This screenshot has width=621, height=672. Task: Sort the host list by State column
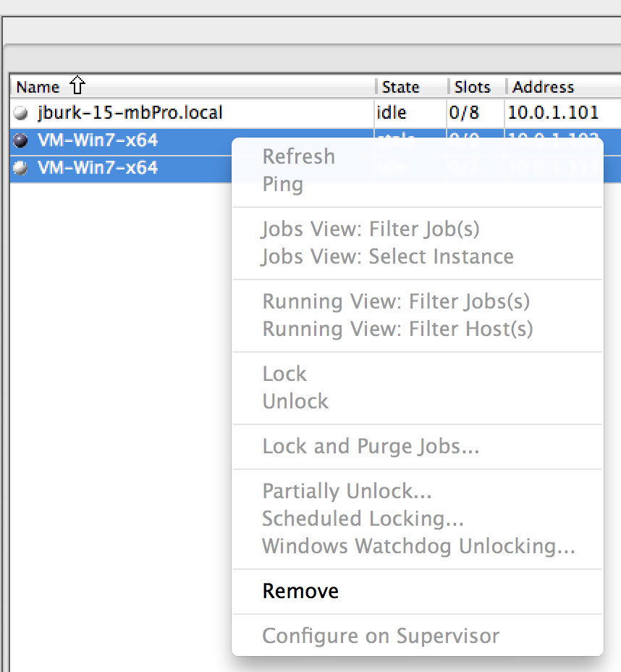tap(401, 87)
